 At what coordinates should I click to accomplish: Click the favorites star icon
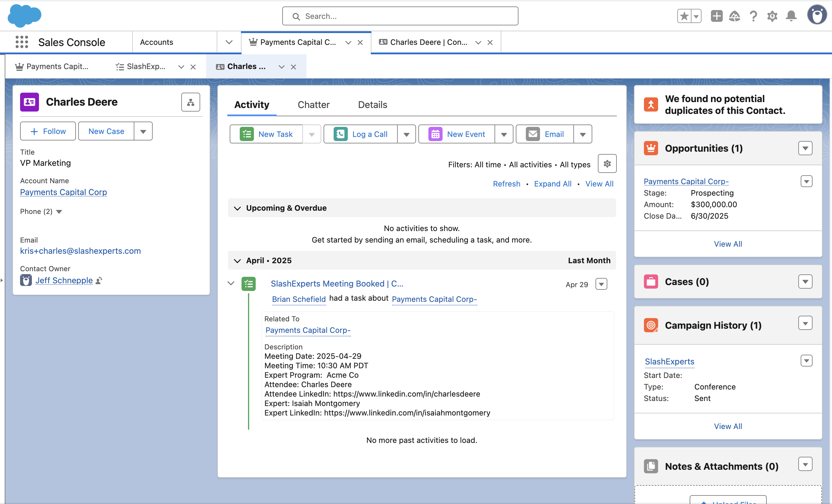684,16
